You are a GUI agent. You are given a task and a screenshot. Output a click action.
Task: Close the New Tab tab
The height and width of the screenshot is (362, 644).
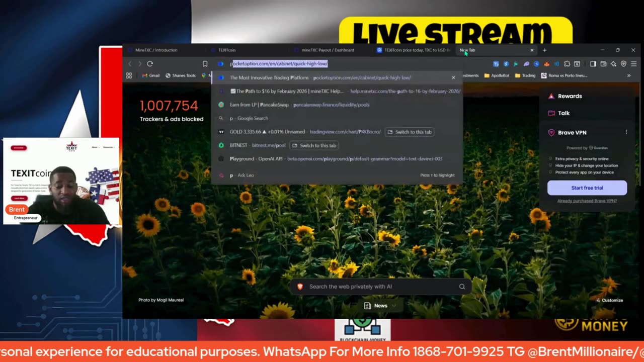pyautogui.click(x=532, y=50)
